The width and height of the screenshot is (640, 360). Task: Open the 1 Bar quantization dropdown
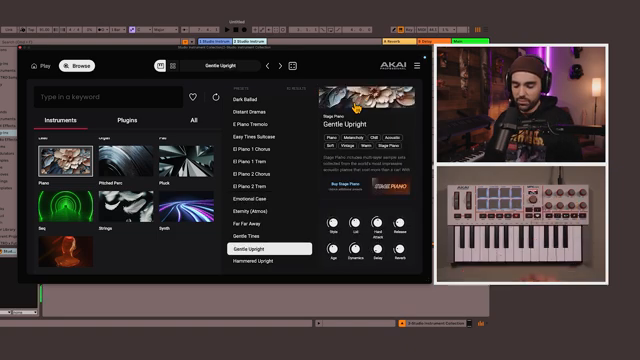click(118, 30)
